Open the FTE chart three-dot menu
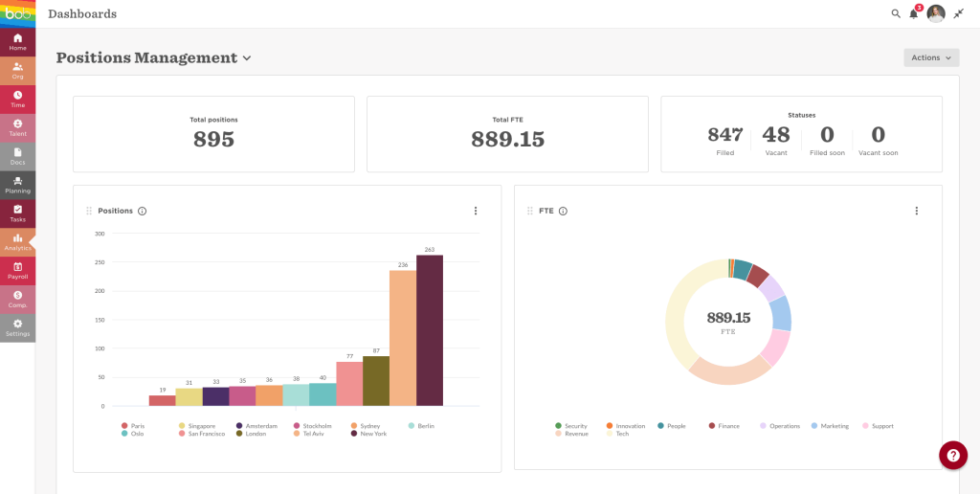The height and width of the screenshot is (494, 980). (x=916, y=211)
